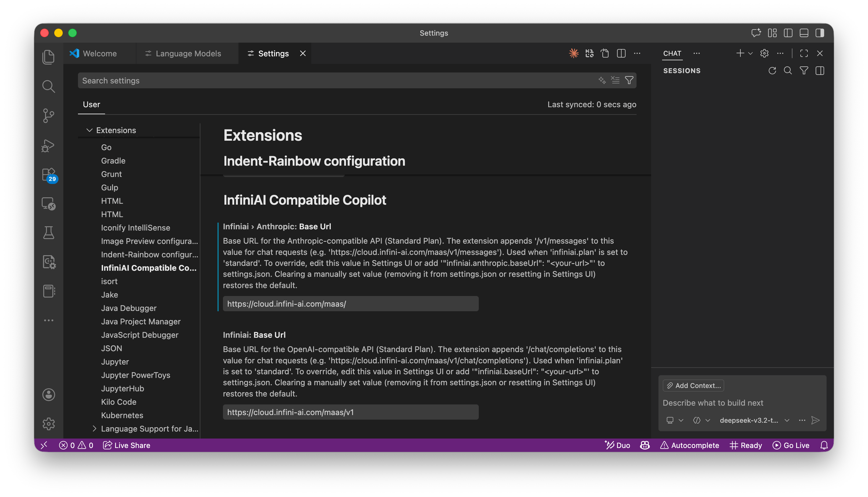Open the Source Control view
Viewport: 868px width, 497px height.
[x=48, y=115]
